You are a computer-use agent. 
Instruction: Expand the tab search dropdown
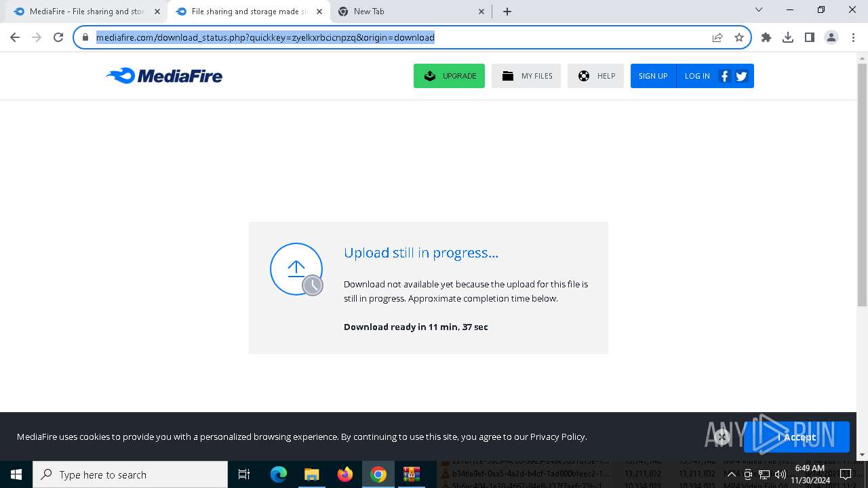point(759,10)
